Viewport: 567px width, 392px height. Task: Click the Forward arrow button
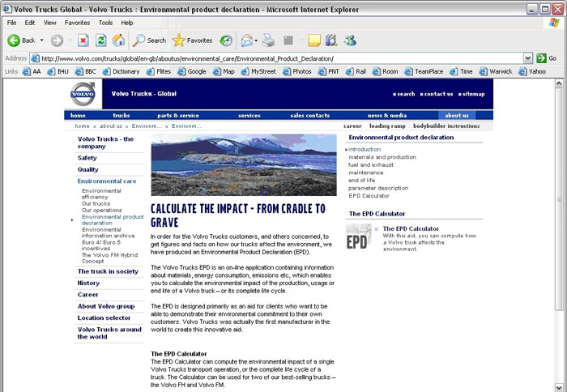point(57,40)
